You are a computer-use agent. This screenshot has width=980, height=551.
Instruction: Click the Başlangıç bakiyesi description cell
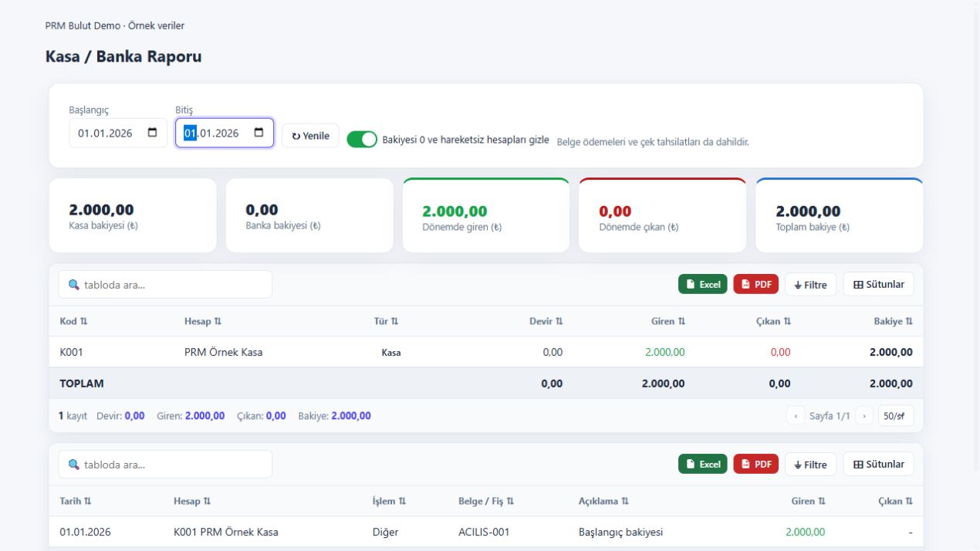[x=620, y=532]
